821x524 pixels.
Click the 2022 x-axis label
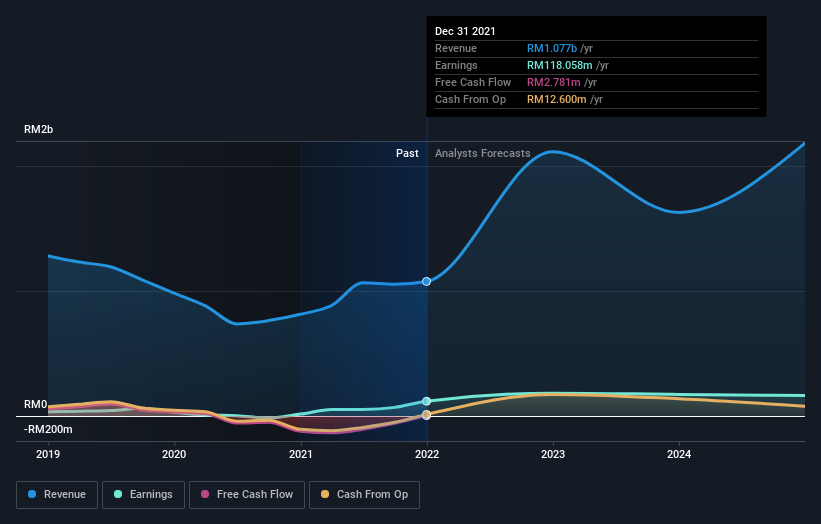(x=427, y=454)
